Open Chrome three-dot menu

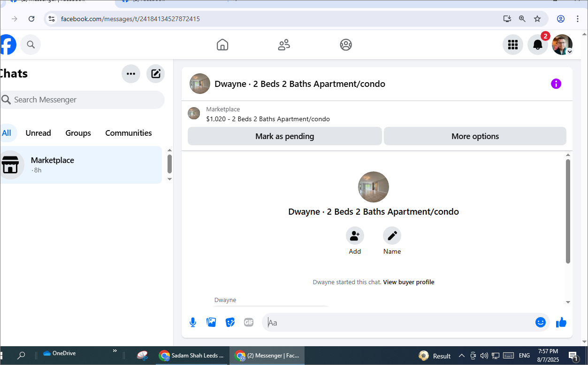[x=578, y=19]
